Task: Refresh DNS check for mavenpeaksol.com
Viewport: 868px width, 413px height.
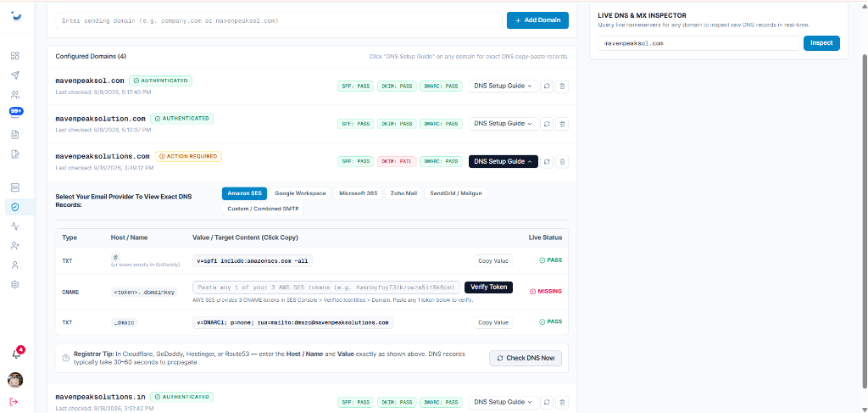Action: pos(547,87)
